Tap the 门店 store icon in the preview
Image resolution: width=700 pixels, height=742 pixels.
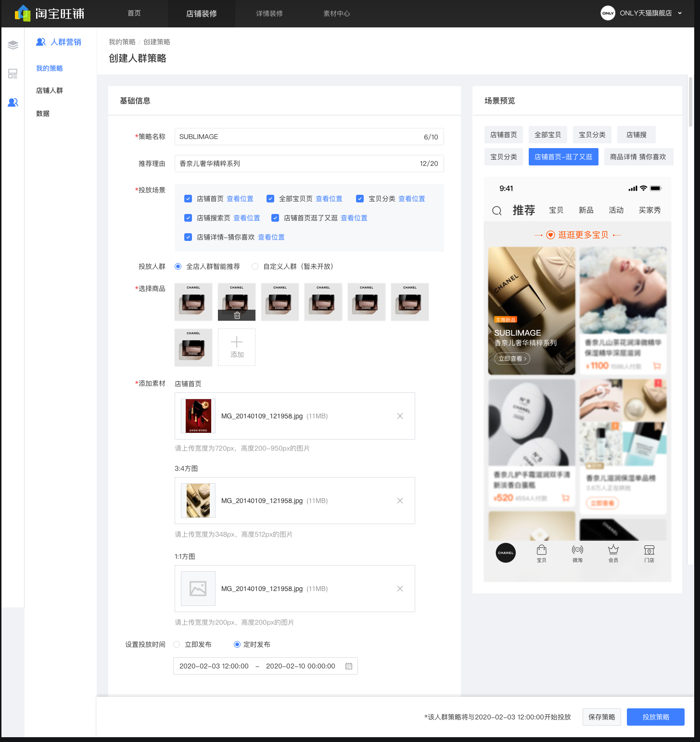point(649,550)
